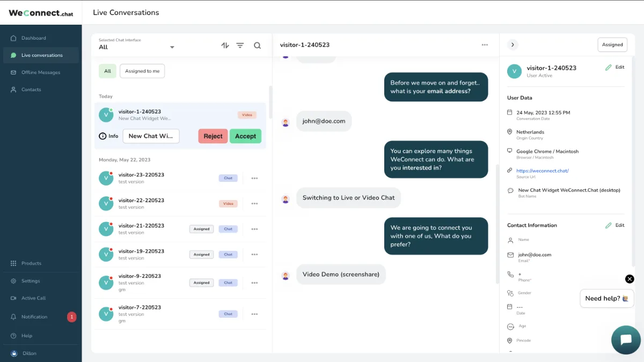Click the Need help? bubble

[607, 299]
